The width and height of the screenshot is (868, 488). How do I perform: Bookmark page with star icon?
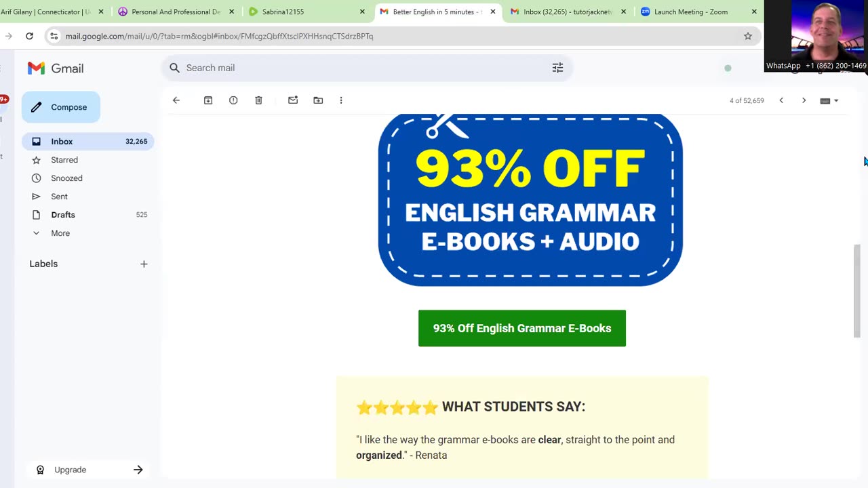748,36
